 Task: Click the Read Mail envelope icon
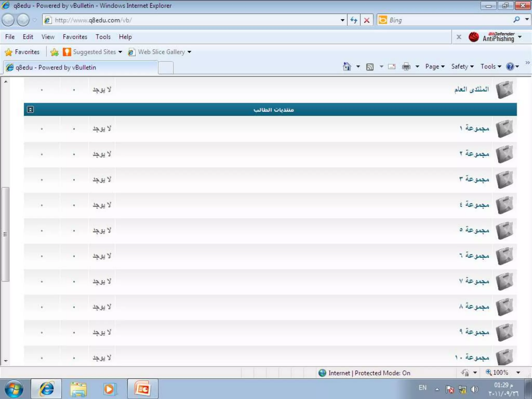click(391, 67)
